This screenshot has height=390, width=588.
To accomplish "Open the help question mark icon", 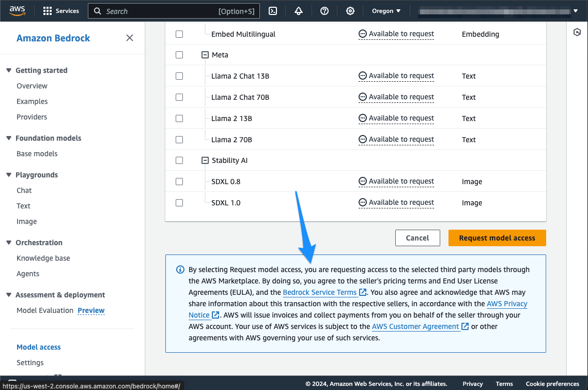I will (324, 11).
